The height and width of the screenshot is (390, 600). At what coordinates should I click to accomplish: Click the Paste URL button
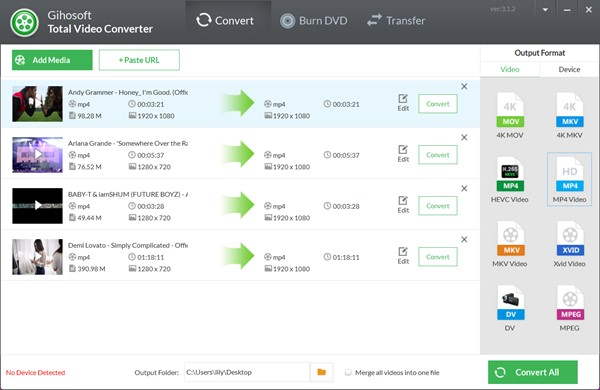(139, 60)
